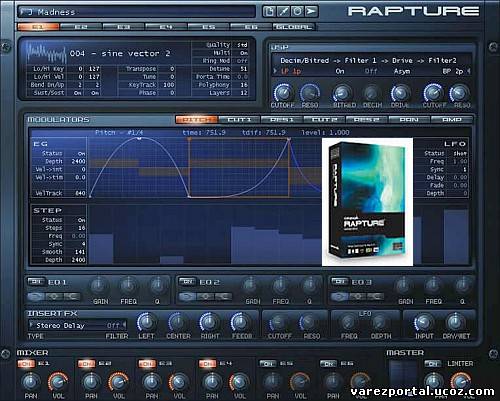Switch to the E6 element tab
The image size is (500, 401).
click(251, 27)
